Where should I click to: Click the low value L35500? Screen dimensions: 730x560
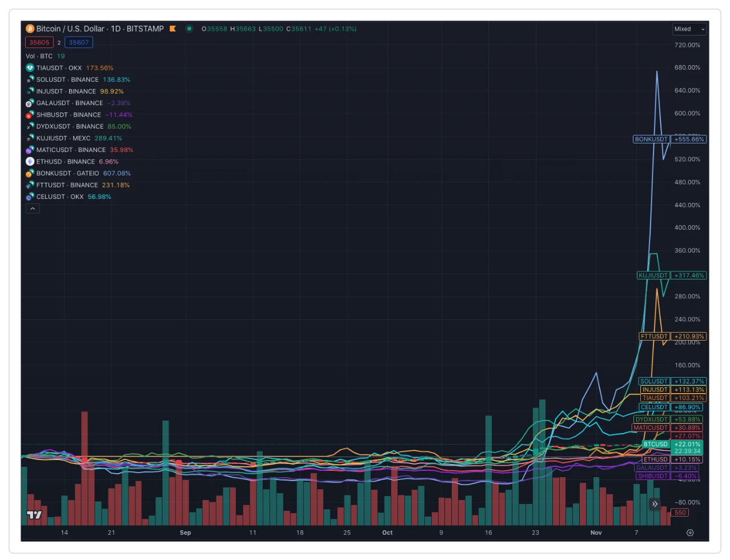(x=271, y=29)
